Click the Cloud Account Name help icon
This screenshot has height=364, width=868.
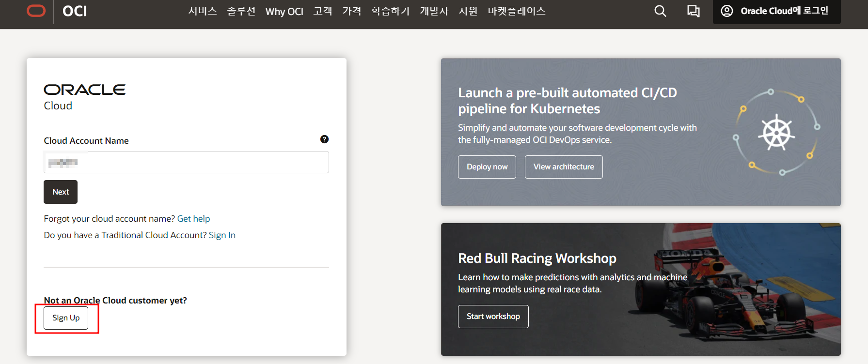(325, 139)
